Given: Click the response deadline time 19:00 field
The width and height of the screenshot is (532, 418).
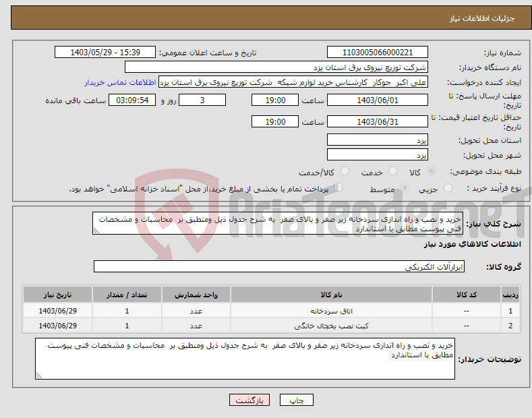Looking at the screenshot, I should [275, 100].
